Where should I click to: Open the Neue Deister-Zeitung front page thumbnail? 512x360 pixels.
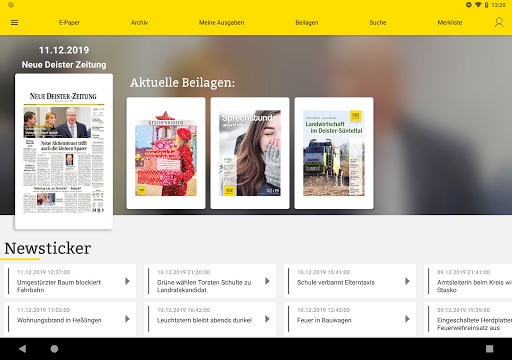[x=64, y=151]
